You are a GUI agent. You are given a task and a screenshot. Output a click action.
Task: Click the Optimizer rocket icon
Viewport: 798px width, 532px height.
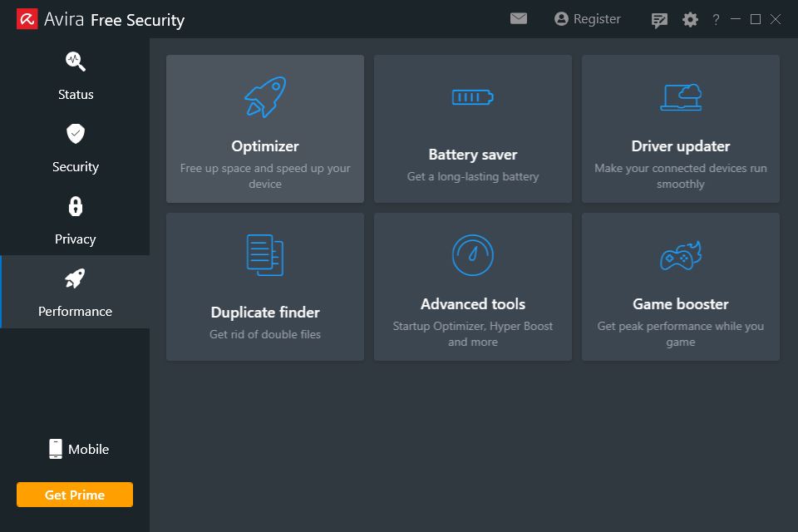265,97
